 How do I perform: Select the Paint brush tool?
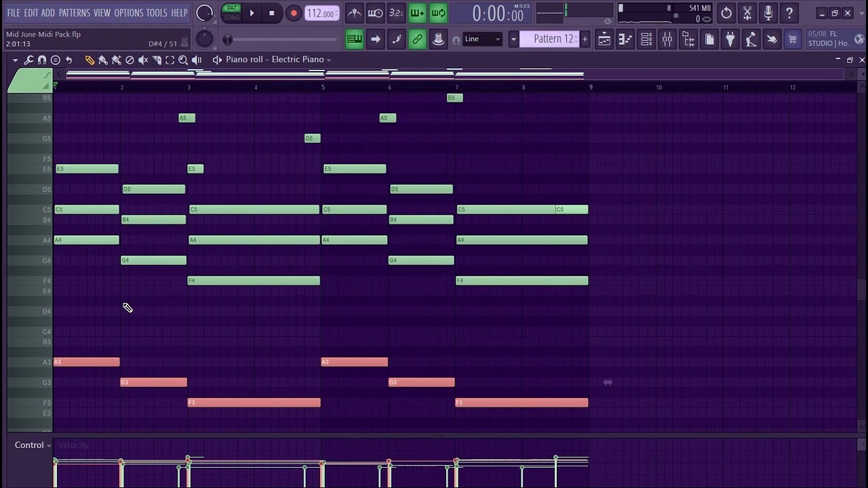pyautogui.click(x=103, y=60)
